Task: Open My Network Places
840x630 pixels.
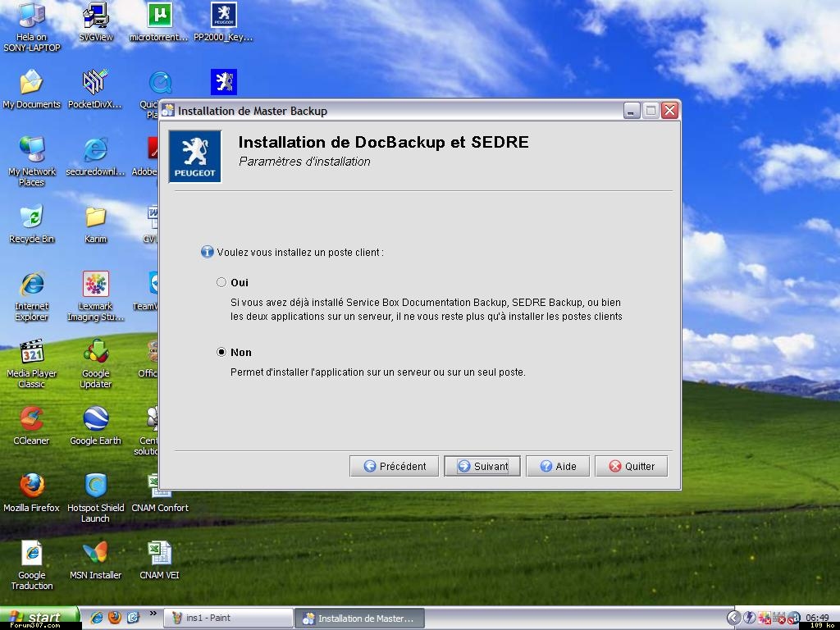Action: pyautogui.click(x=32, y=162)
